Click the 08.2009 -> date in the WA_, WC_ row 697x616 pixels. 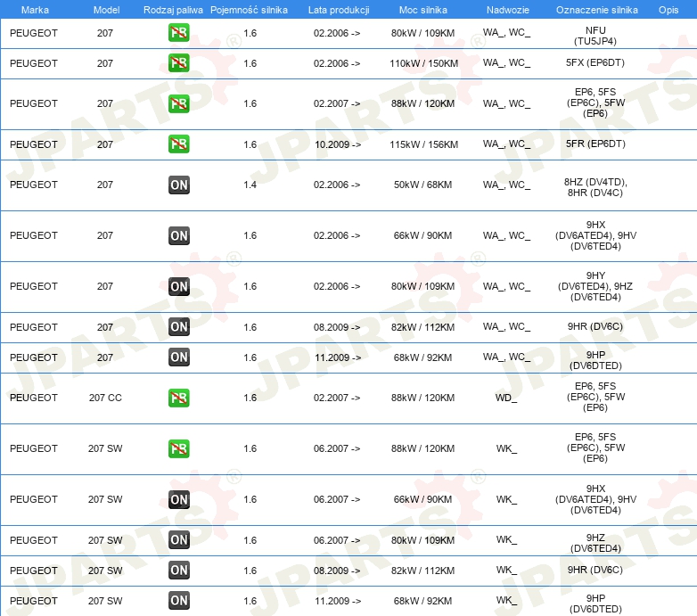337,327
